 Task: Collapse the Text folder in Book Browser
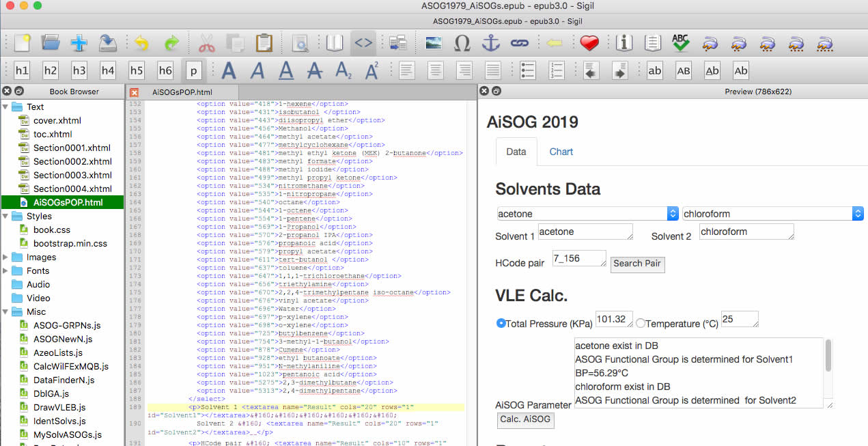click(x=6, y=107)
